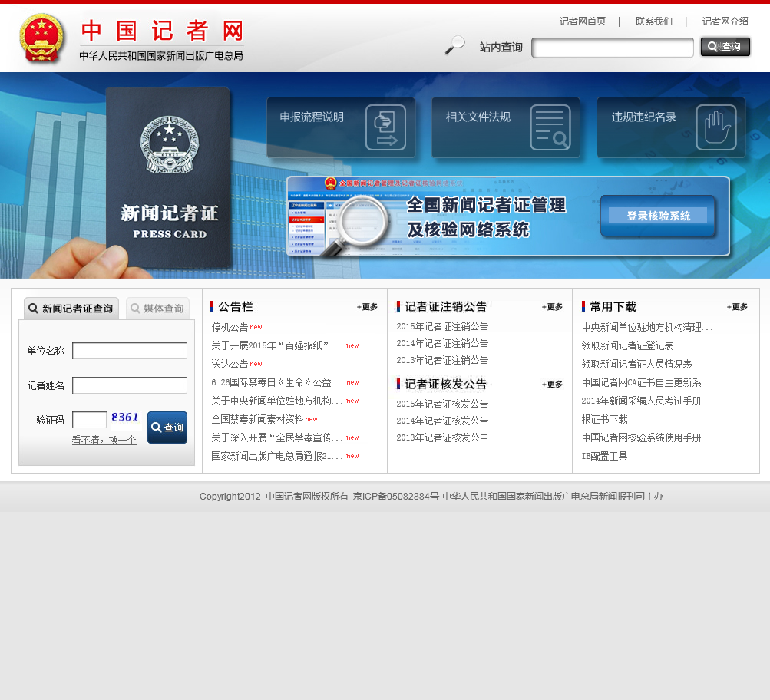Expand 更多 for 记者证核发公告
Image resolution: width=770 pixels, height=700 pixels.
coord(553,385)
